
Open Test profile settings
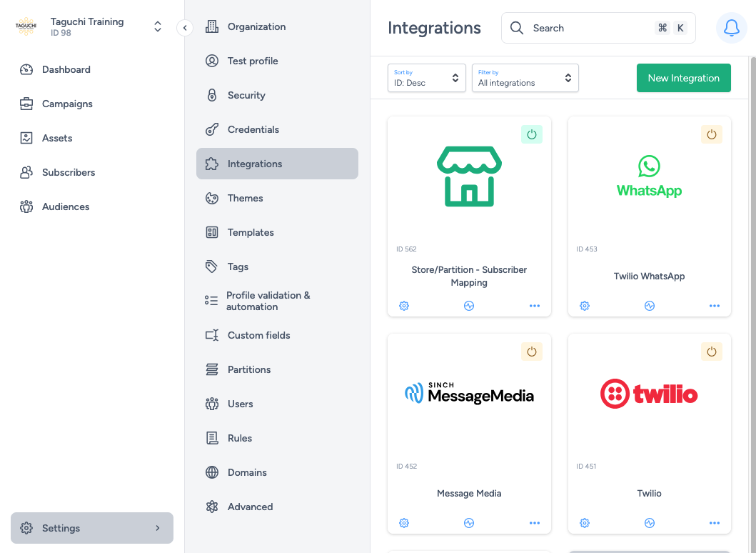point(277,61)
